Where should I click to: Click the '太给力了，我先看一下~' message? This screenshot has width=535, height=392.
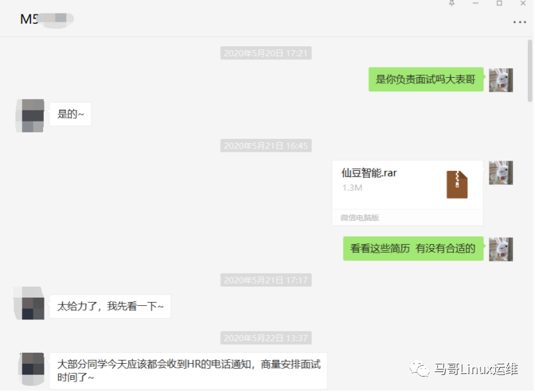click(109, 307)
